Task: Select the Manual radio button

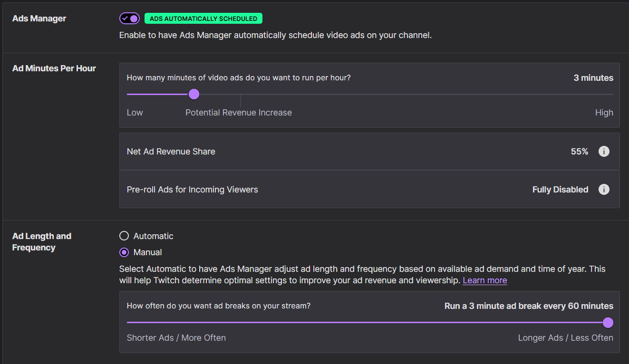Action: 124,252
